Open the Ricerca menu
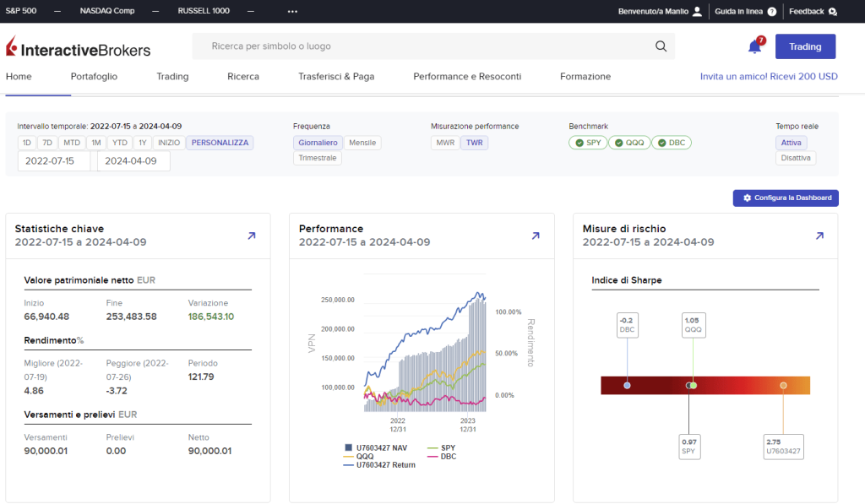Image resolution: width=865 pixels, height=504 pixels. click(243, 77)
